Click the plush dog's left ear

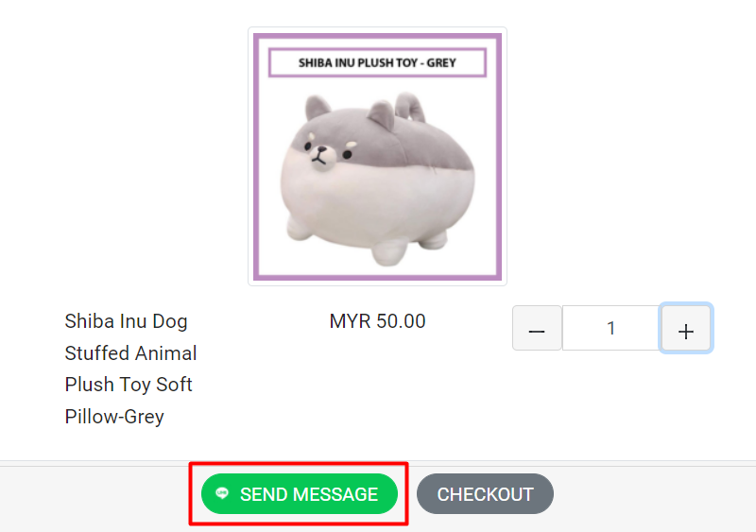point(317,107)
